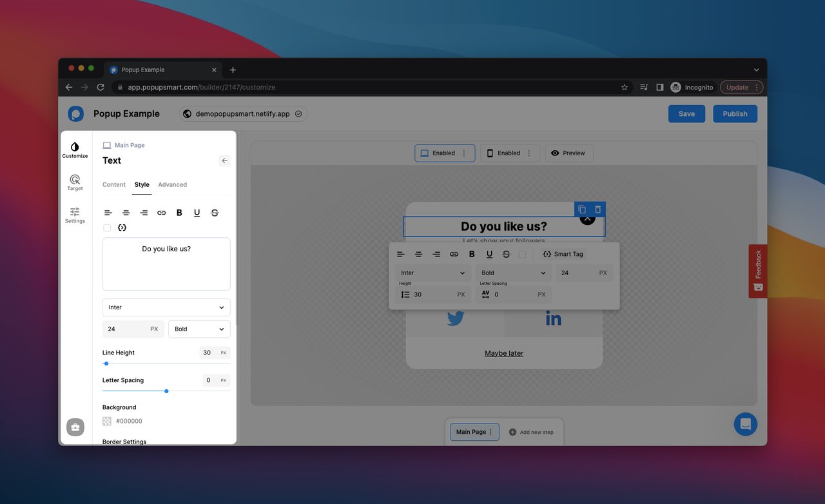Publish the popup campaign
This screenshot has width=825, height=504.
[x=735, y=113]
